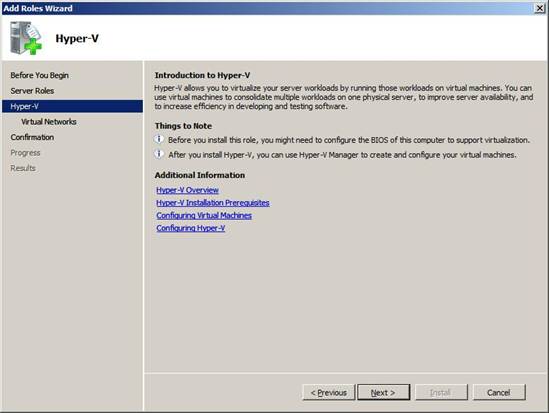Open the Configuring Hyper-V link
The image size is (549, 413).
point(190,228)
